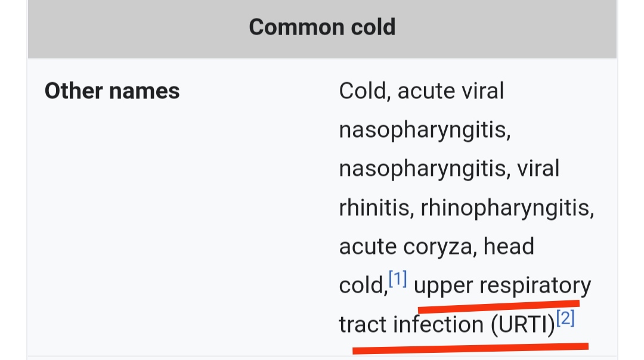644x360 pixels.
Task: Click "nasopharyngitis" directly below "Cold, acute viral"
Action: [424, 131]
